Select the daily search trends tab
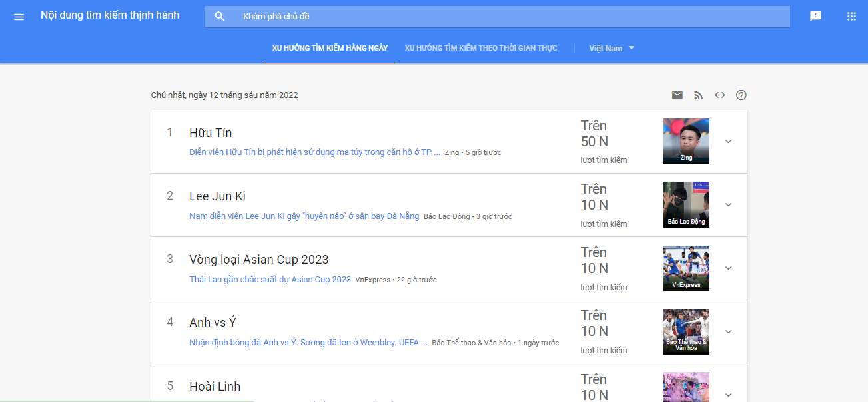 coord(329,47)
